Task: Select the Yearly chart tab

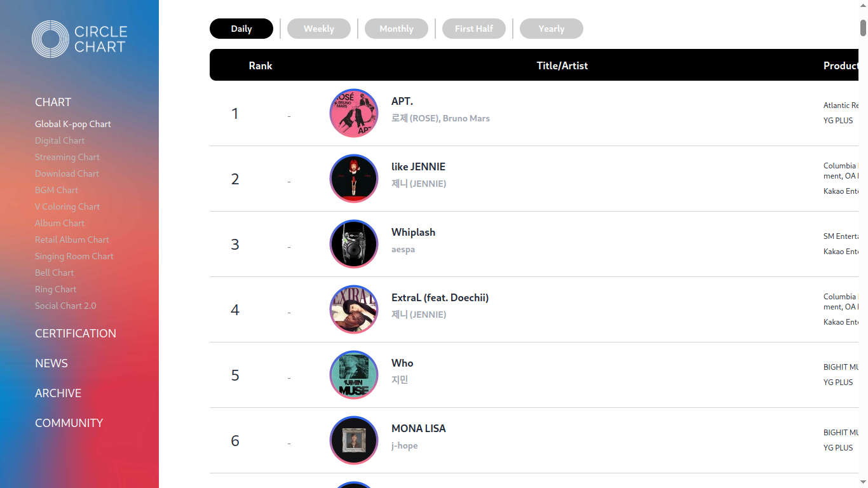Action: 552,29
